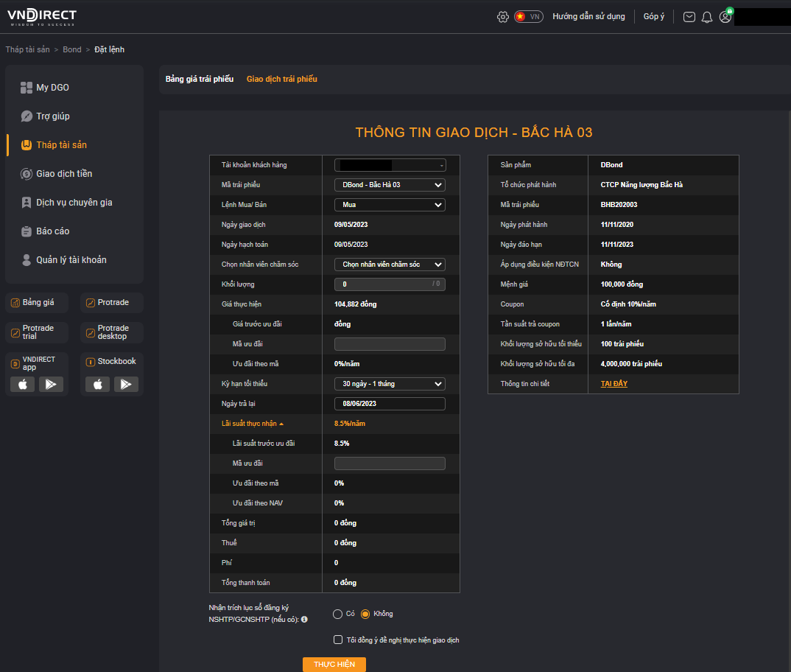The height and width of the screenshot is (672, 791).
Task: Click the Quản lý tài khoản person icon
Action: tap(27, 260)
